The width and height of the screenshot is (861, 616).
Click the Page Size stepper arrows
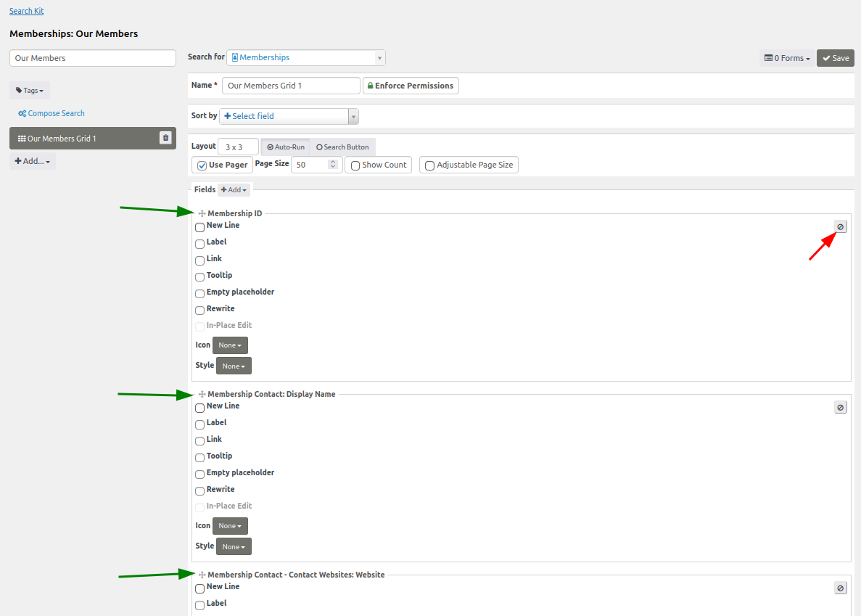point(333,165)
